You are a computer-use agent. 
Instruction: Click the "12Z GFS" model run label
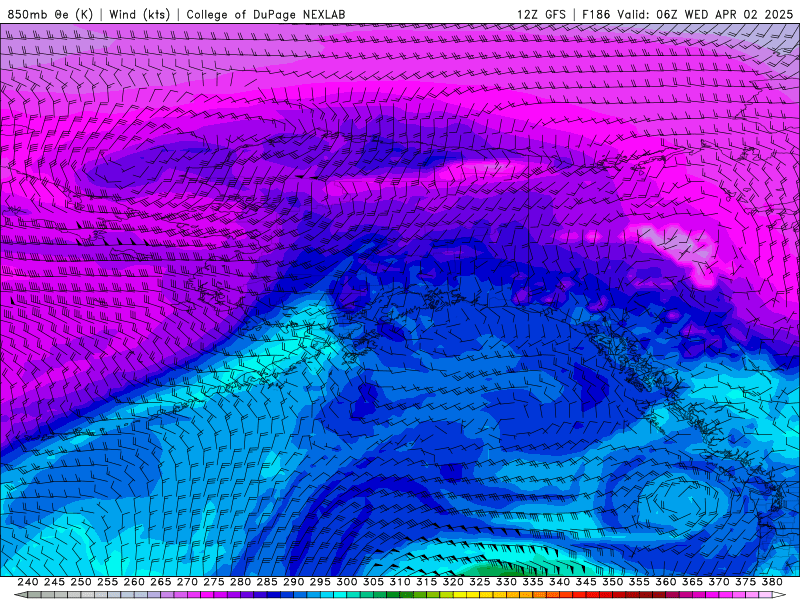pos(541,14)
